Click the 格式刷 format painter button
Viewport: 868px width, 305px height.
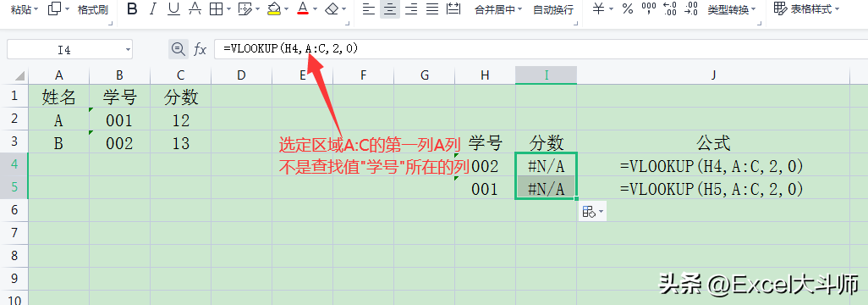coord(92,9)
